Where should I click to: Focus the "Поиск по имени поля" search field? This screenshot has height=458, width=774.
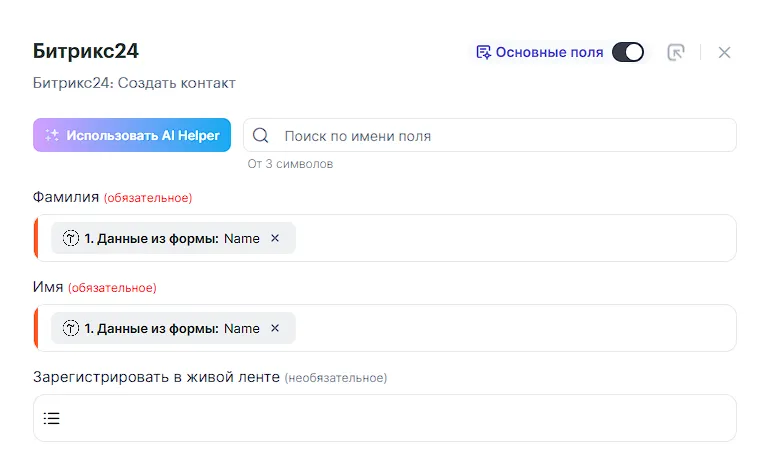coord(500,135)
